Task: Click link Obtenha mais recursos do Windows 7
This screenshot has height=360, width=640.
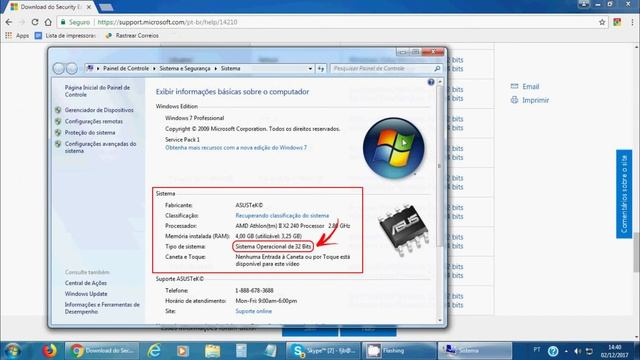Action: 236,148
